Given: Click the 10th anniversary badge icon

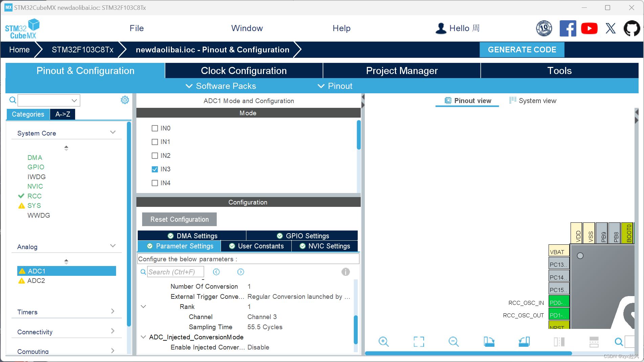Looking at the screenshot, I should click(544, 28).
